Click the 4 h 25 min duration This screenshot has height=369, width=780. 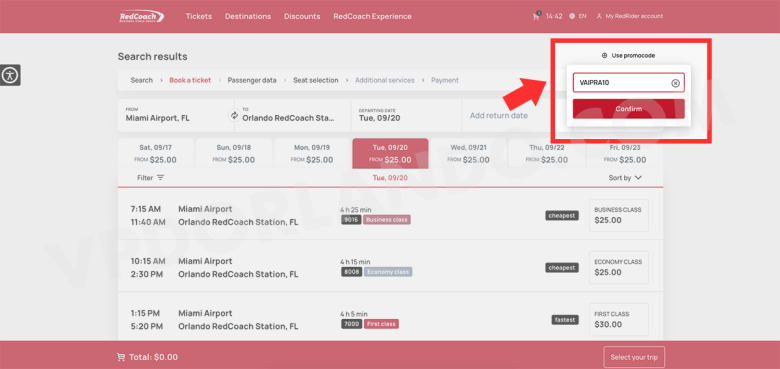[x=356, y=210]
